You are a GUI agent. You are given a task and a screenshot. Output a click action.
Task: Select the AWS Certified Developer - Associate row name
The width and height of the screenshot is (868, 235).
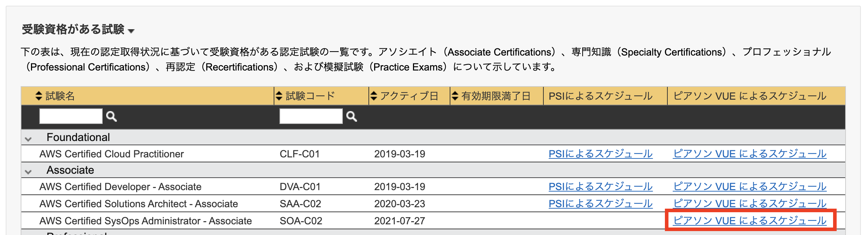(120, 187)
